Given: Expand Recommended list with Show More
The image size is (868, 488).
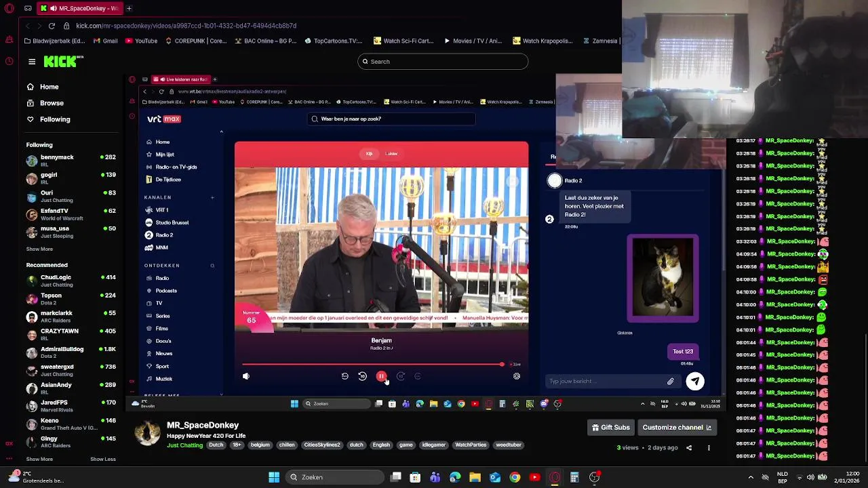Looking at the screenshot, I should (x=39, y=459).
